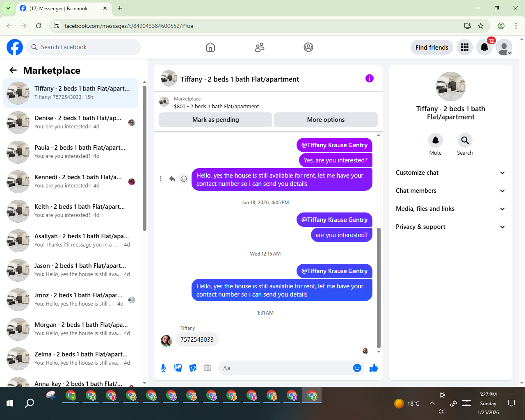Screen dimensions: 525x420
Task: Expand Customize chat section
Action: tap(450, 173)
